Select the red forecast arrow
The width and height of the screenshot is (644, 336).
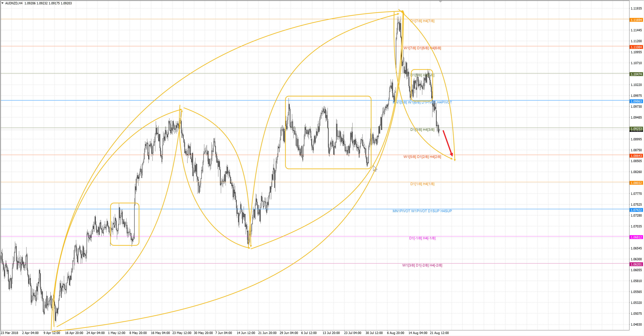click(448, 143)
